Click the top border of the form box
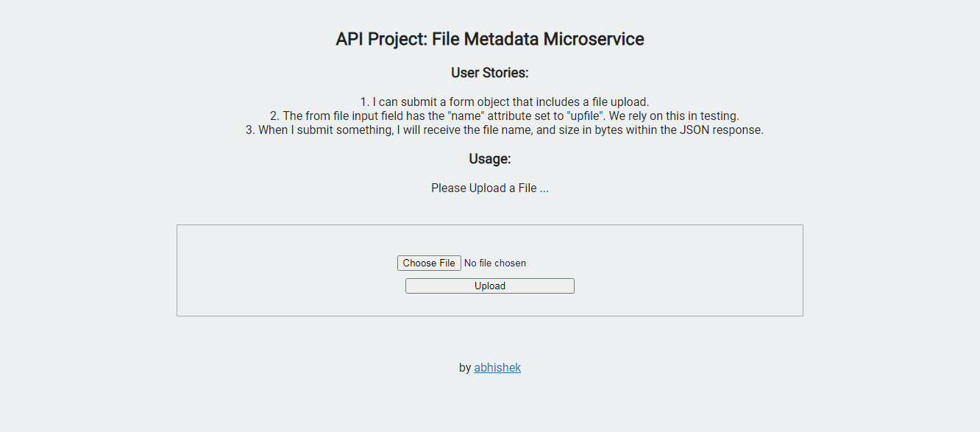Screen dimensions: 980x432 (x=489, y=225)
